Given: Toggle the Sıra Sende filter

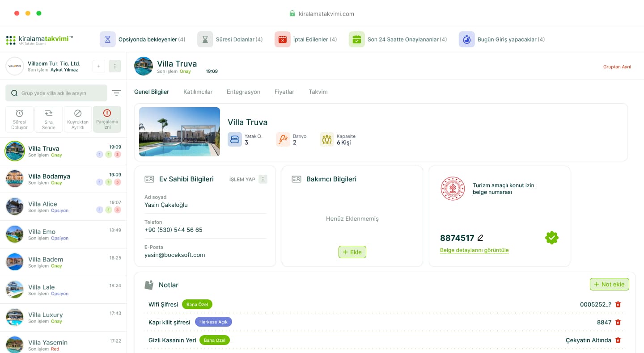Looking at the screenshot, I should click(49, 119).
